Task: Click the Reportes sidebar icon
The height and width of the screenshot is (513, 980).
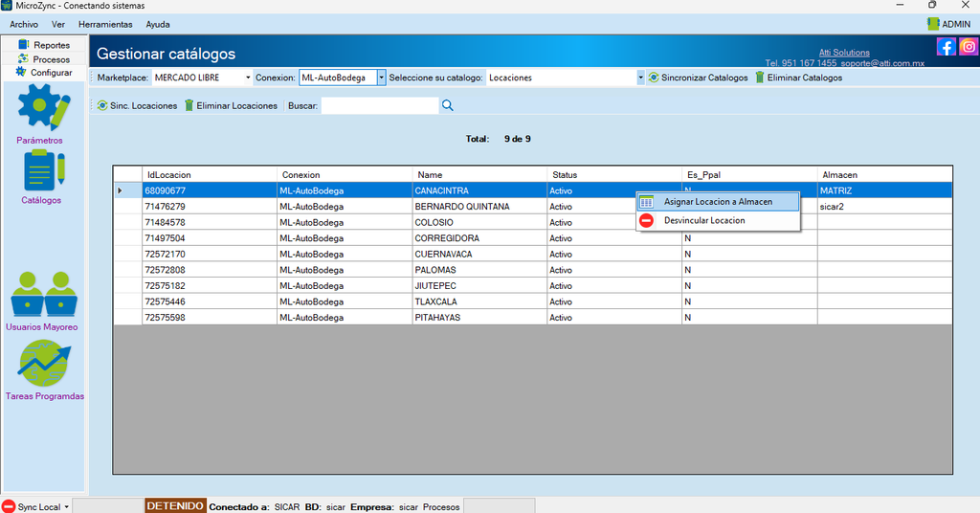Action: click(x=24, y=44)
